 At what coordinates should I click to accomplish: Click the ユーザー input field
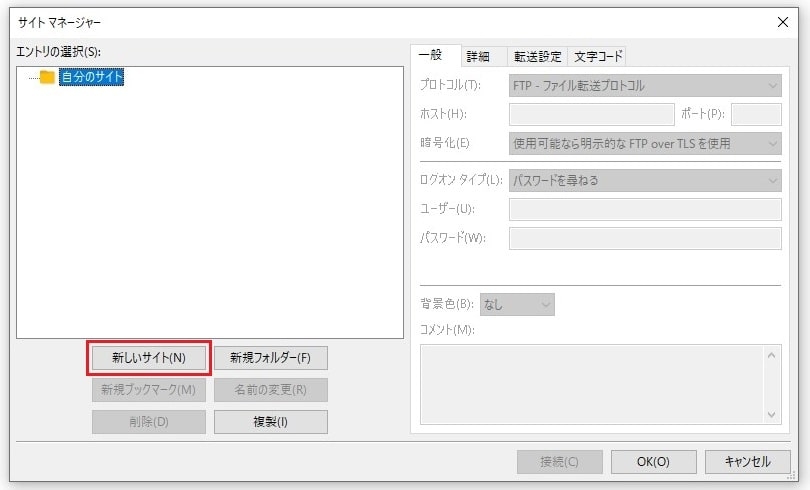tap(645, 209)
